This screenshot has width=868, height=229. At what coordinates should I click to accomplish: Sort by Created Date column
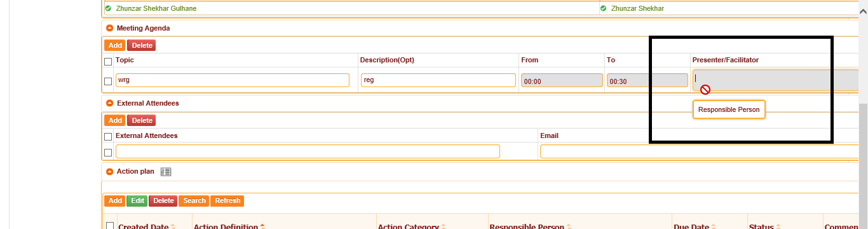pyautogui.click(x=172, y=227)
